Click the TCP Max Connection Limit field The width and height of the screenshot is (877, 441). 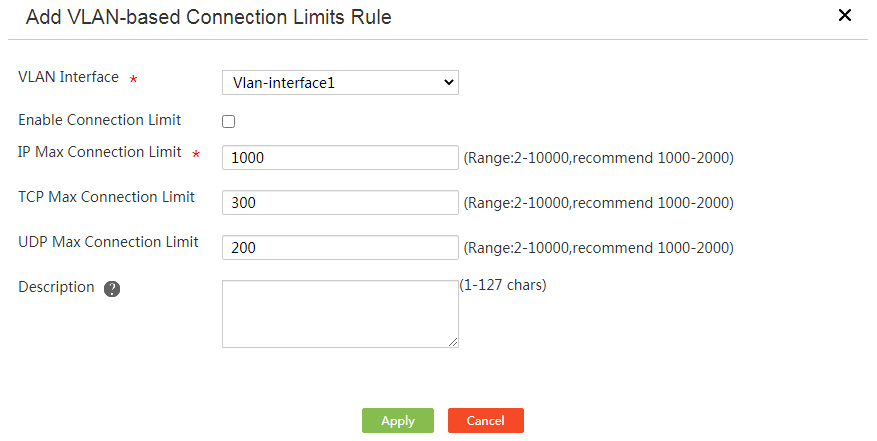pyautogui.click(x=340, y=202)
